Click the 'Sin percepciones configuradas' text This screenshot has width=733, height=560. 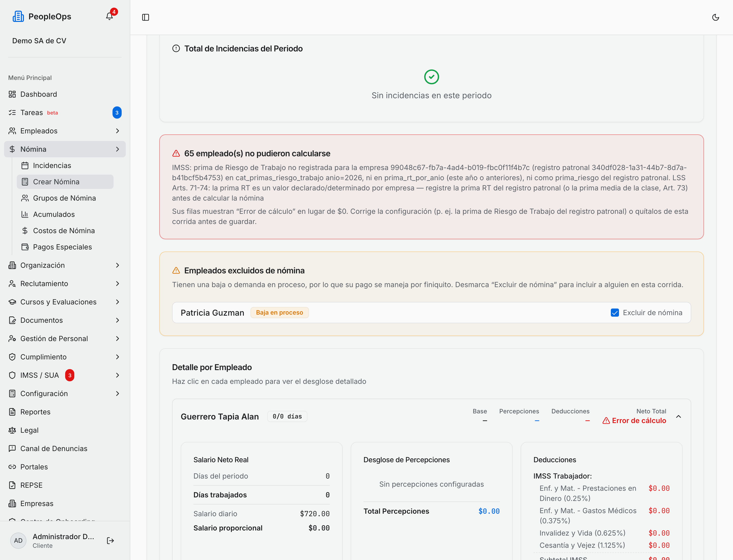(x=431, y=484)
